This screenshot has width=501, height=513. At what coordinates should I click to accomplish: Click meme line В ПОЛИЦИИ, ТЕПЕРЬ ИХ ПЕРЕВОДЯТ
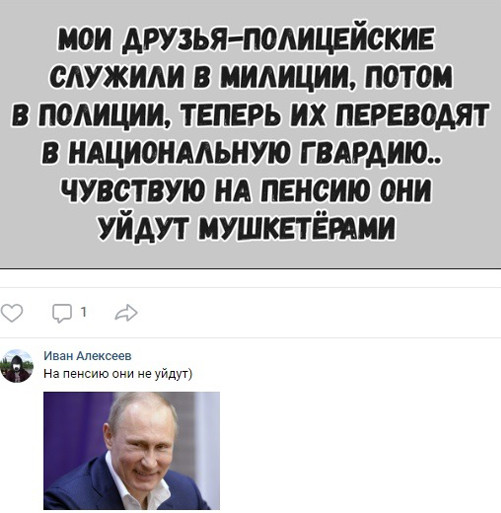(251, 115)
